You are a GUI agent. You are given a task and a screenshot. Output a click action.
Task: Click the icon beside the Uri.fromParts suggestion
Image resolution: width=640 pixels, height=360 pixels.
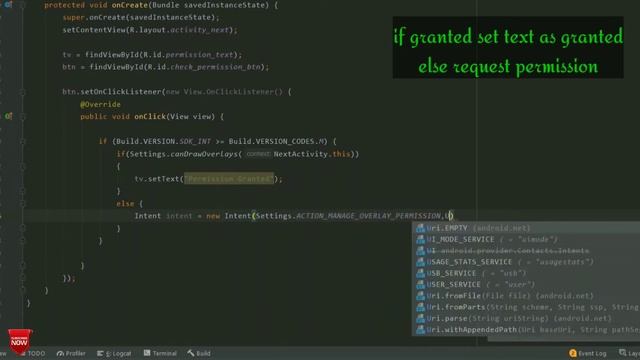[420, 307]
